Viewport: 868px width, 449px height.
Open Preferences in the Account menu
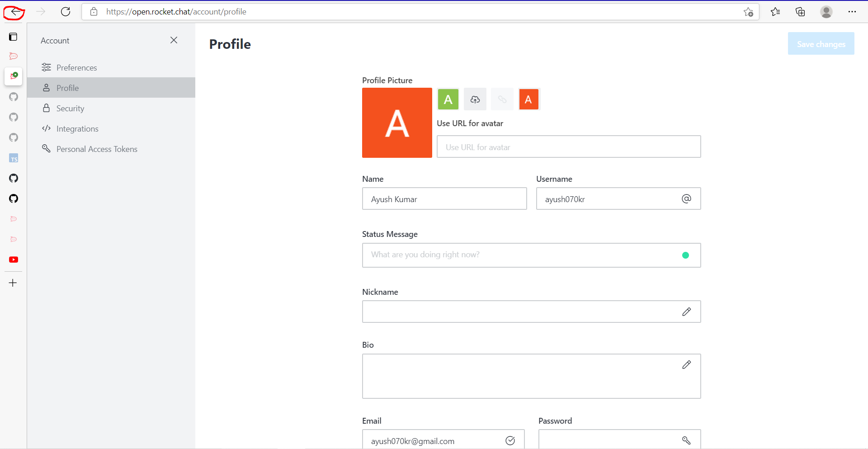(x=111, y=67)
